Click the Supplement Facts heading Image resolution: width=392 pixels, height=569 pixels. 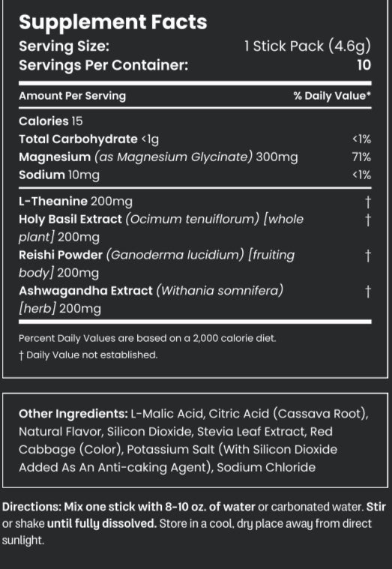click(113, 22)
